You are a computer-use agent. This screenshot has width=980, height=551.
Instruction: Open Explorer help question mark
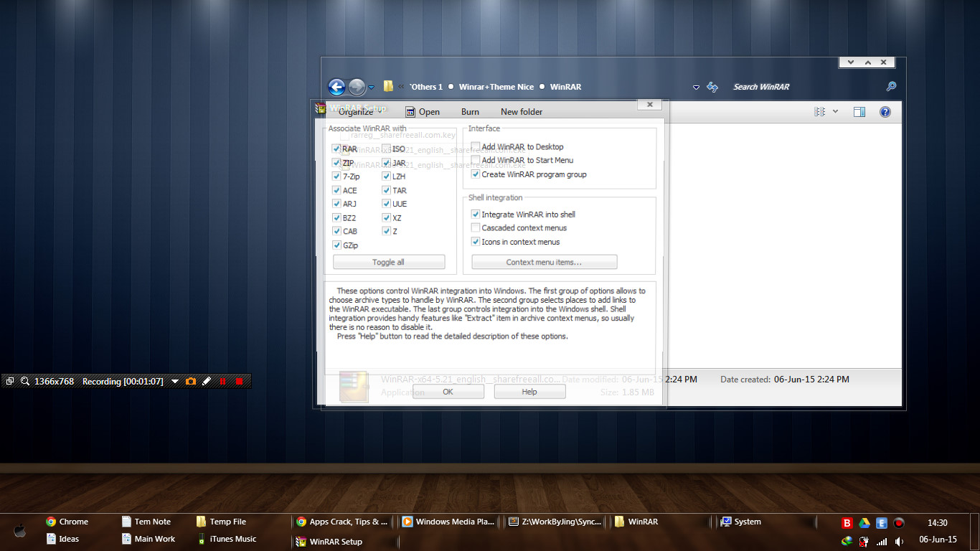[885, 112]
